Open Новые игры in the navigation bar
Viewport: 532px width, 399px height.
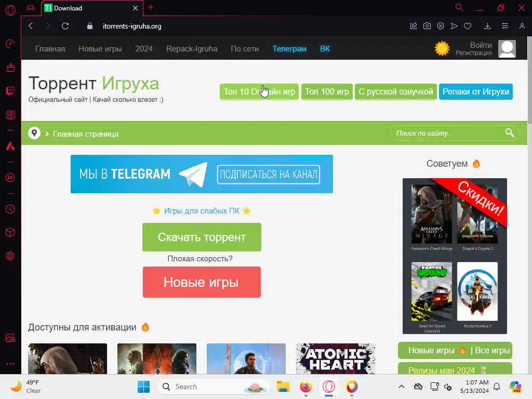pos(100,49)
